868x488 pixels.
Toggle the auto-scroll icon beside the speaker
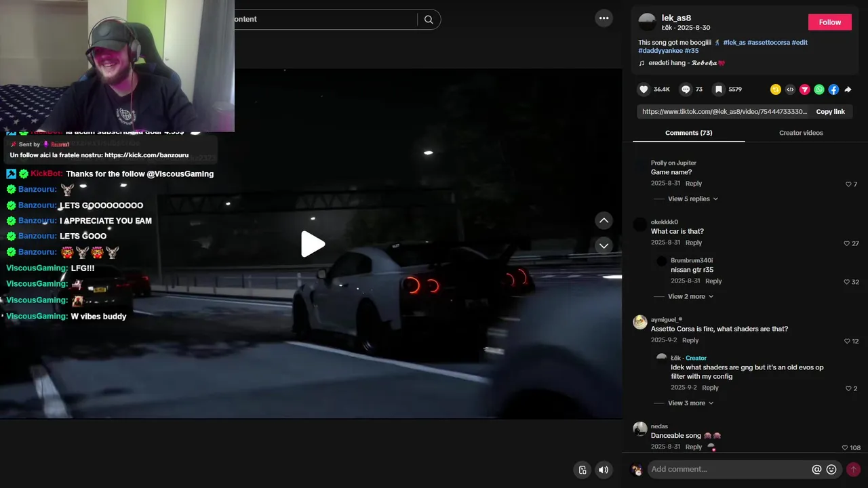[x=582, y=470]
